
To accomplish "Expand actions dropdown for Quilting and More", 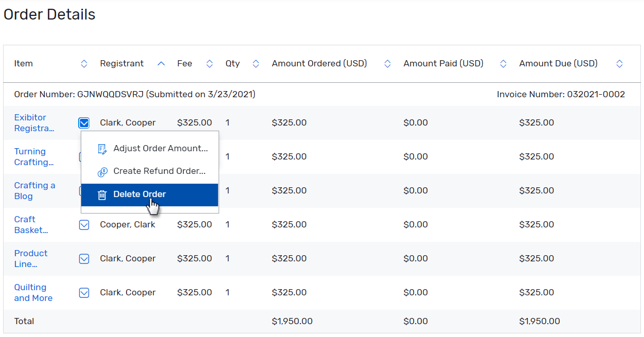I will point(84,293).
